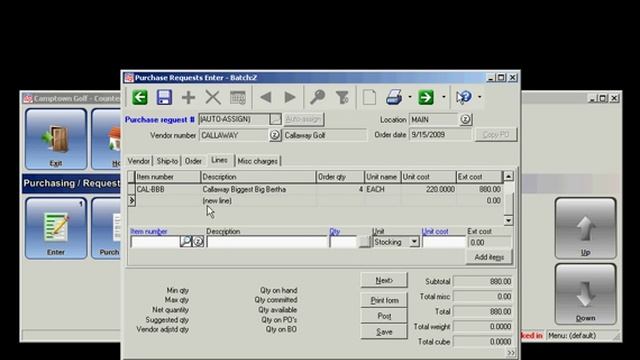Viewport: 640px width, 360px height.
Task: Click the current row selector arrow marker
Action: [x=131, y=200]
